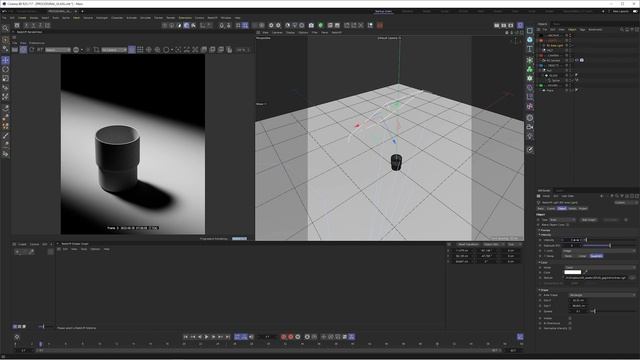
Task: Select the Move tool
Action: (x=5, y=60)
